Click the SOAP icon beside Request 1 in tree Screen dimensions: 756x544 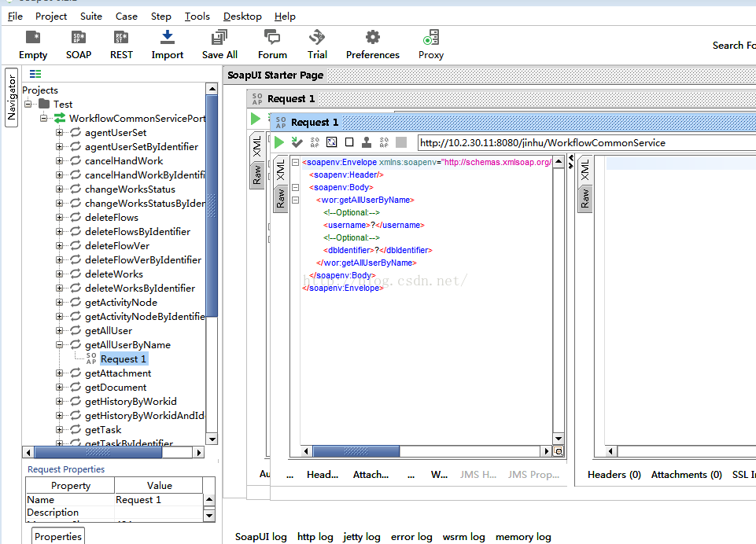tap(91, 358)
